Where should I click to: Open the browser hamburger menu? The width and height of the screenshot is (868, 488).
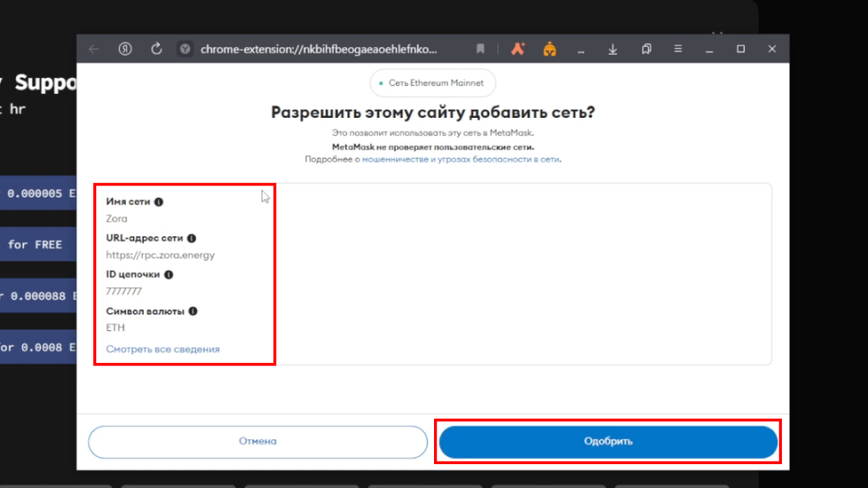(678, 49)
